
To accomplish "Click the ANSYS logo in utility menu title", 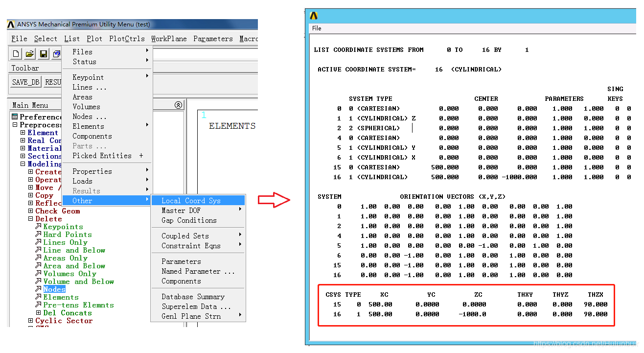I will tap(11, 24).
